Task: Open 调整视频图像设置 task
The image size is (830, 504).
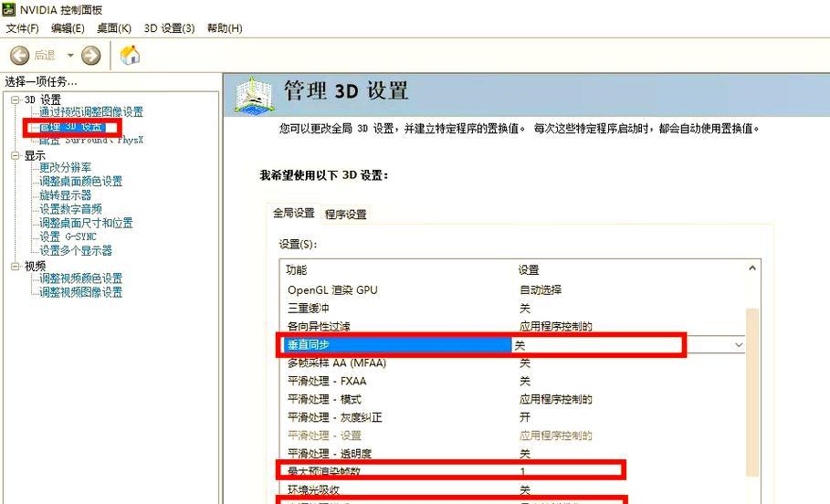Action: (81, 292)
